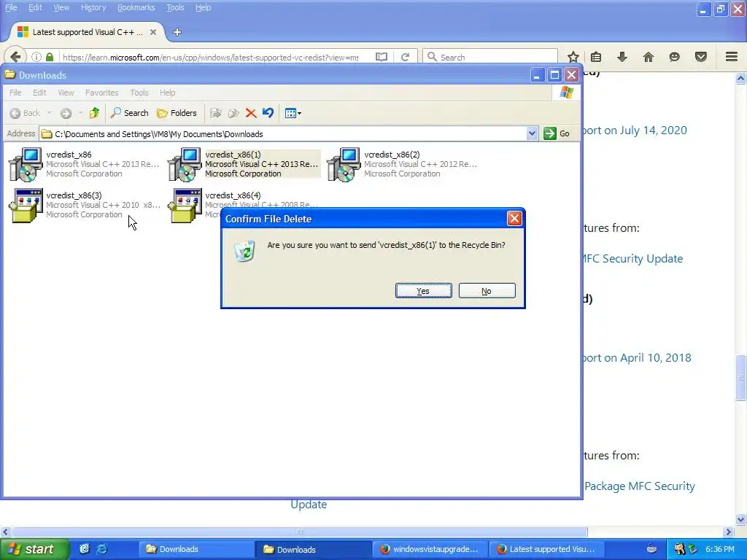
Task: Click the horizontal scrollbar in Firefox
Action: 300,532
